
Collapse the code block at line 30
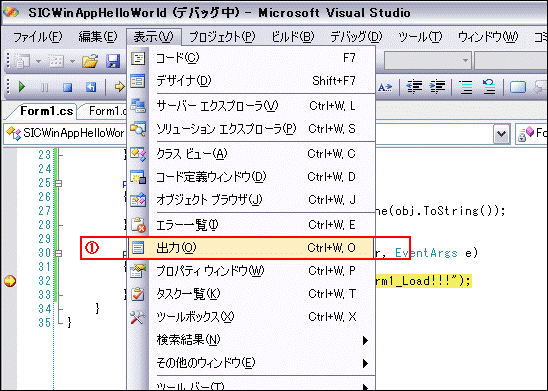59,253
